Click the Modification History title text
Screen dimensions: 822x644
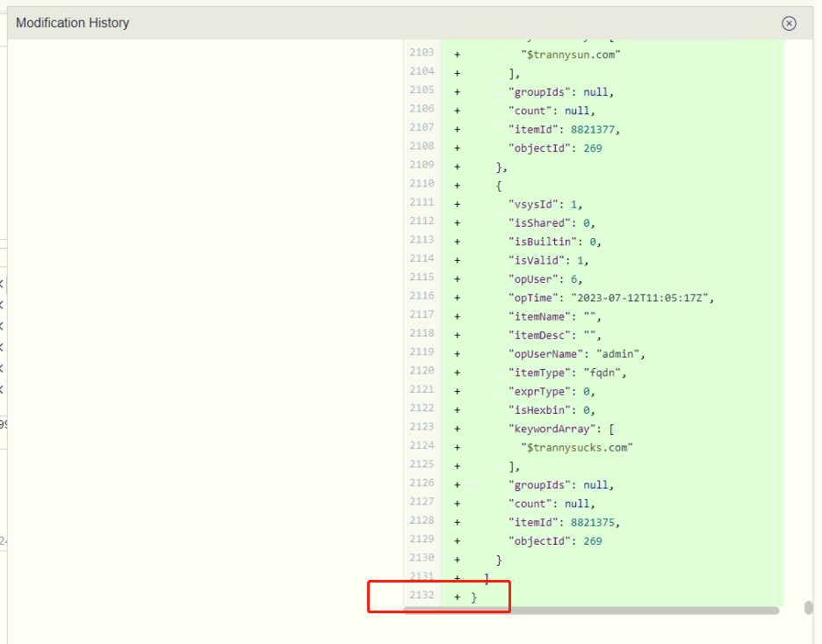tap(73, 23)
